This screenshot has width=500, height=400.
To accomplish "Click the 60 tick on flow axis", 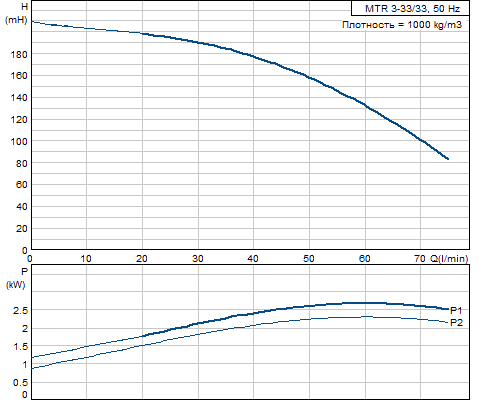I will point(365,259).
